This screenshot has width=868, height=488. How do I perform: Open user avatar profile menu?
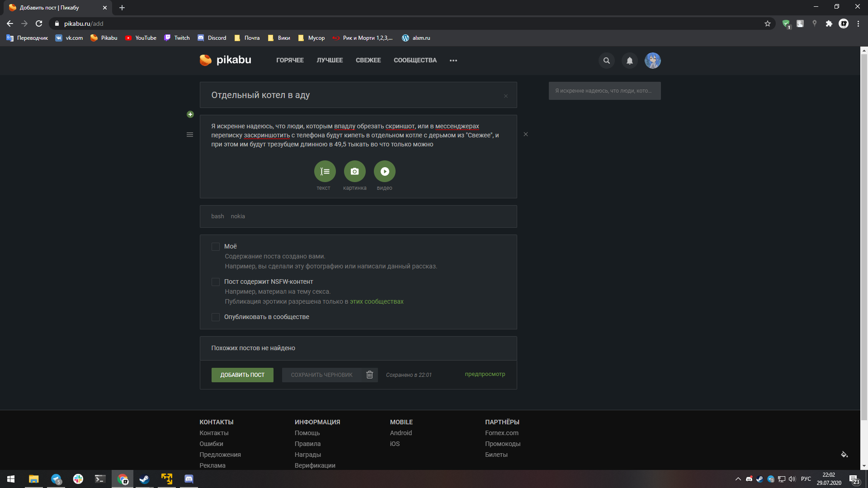pyautogui.click(x=652, y=61)
